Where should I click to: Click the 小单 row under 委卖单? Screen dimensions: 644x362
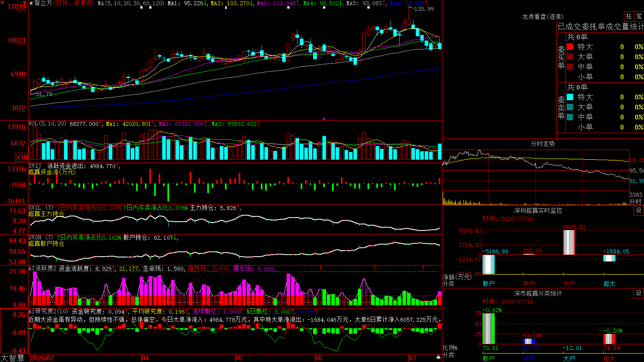click(605, 127)
